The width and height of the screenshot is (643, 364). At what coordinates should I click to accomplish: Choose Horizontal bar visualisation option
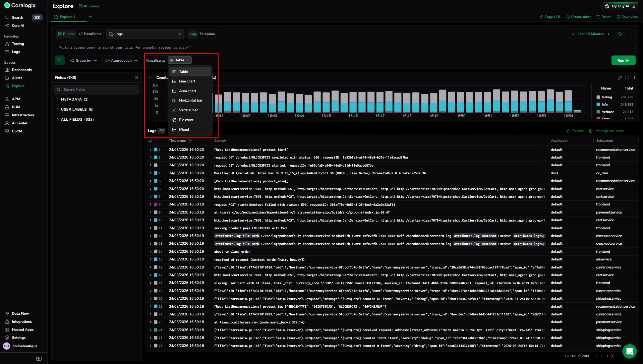click(x=190, y=101)
